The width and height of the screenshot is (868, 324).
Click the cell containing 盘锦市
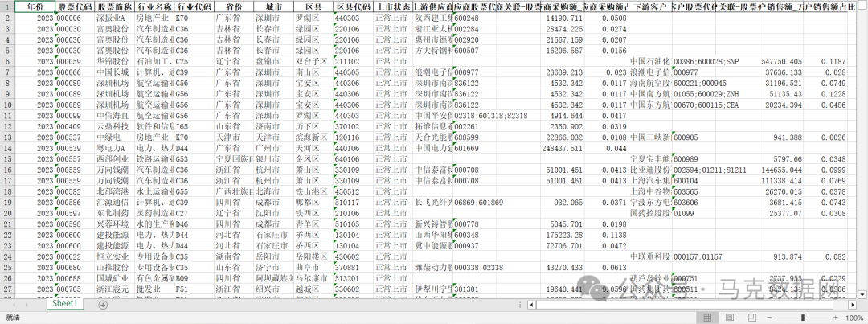click(x=273, y=61)
